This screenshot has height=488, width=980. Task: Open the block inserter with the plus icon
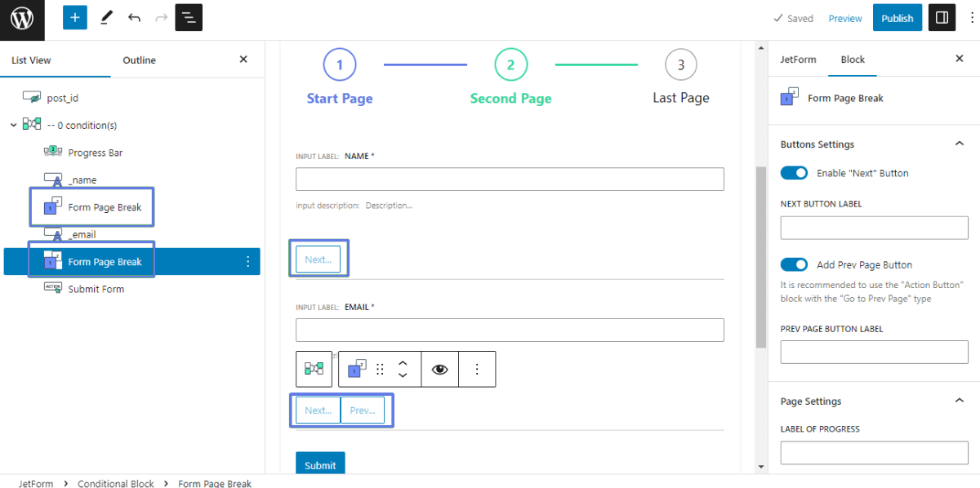(74, 17)
